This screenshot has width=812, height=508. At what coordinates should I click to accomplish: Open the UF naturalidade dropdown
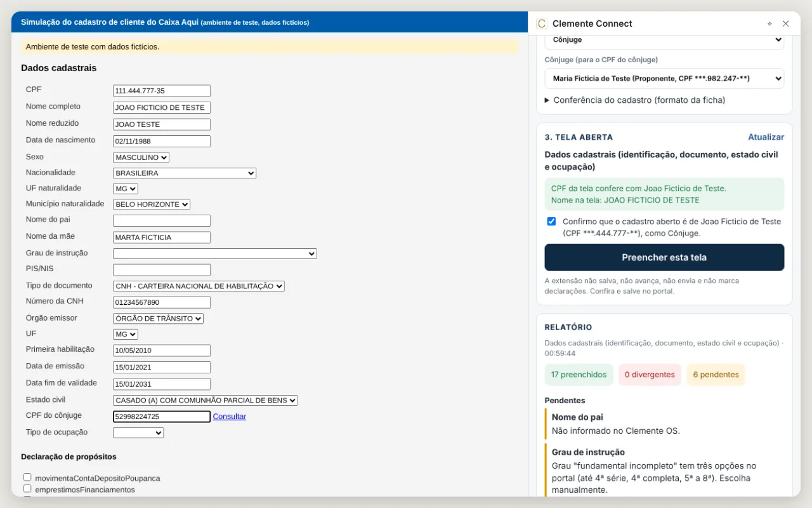(126, 189)
